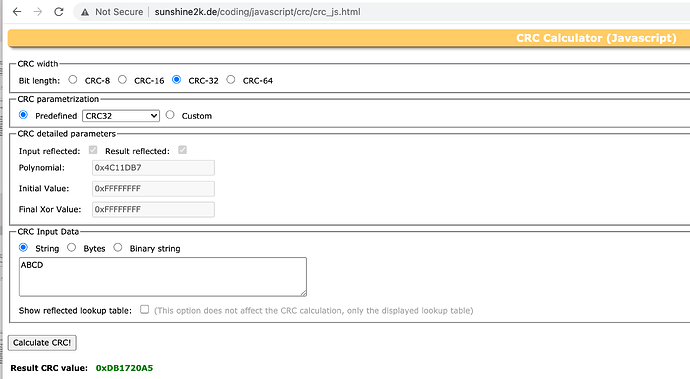Toggle the Result reflected checkbox

[183, 150]
